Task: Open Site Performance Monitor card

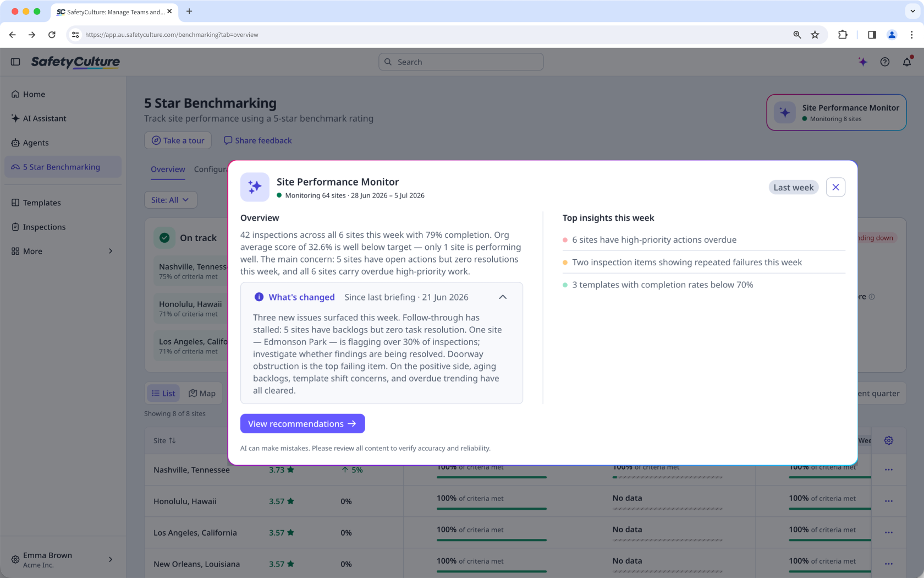Action: 836,112
